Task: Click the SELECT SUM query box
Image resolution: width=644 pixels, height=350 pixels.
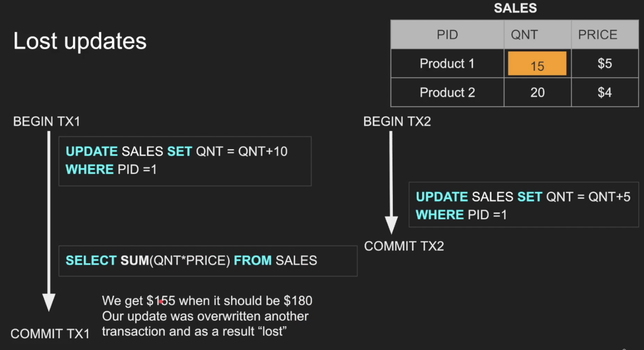Action: pos(208,261)
